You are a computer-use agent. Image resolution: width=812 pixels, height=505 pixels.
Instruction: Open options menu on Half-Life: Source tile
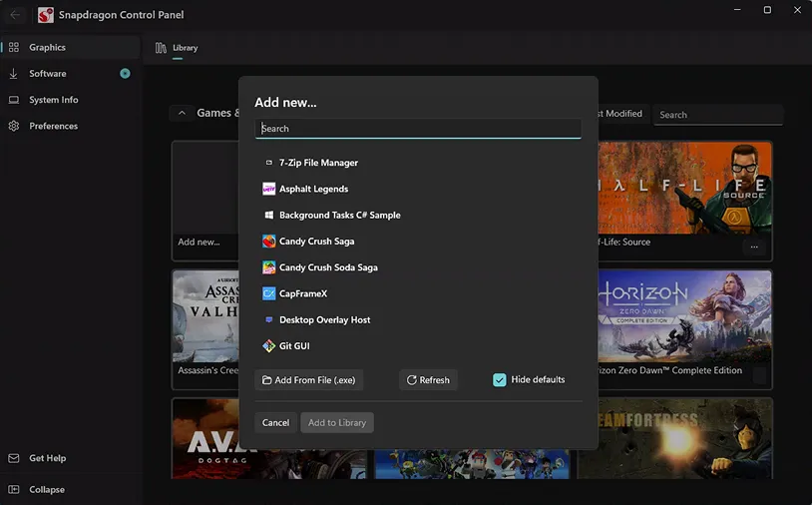[x=754, y=247]
